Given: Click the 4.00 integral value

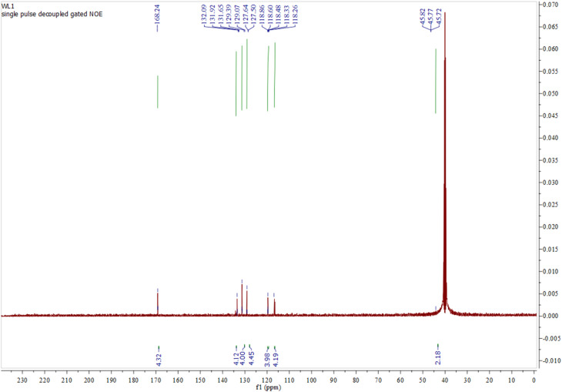Looking at the screenshot, I should tap(243, 359).
